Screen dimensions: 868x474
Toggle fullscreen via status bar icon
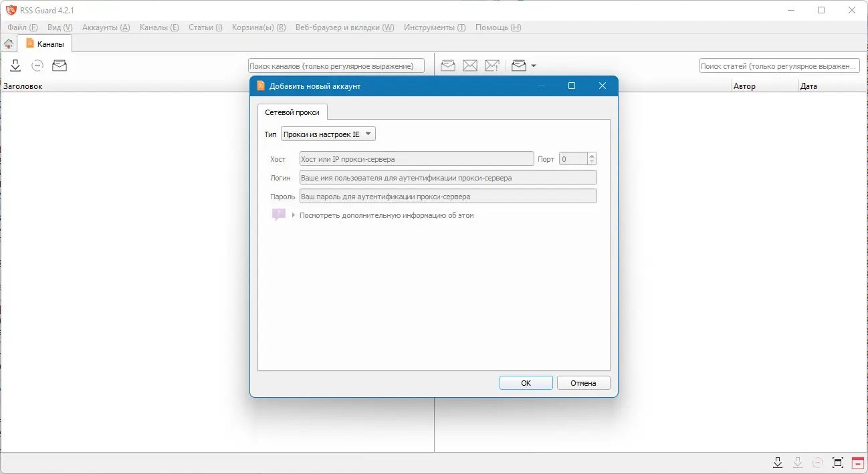pyautogui.click(x=838, y=463)
